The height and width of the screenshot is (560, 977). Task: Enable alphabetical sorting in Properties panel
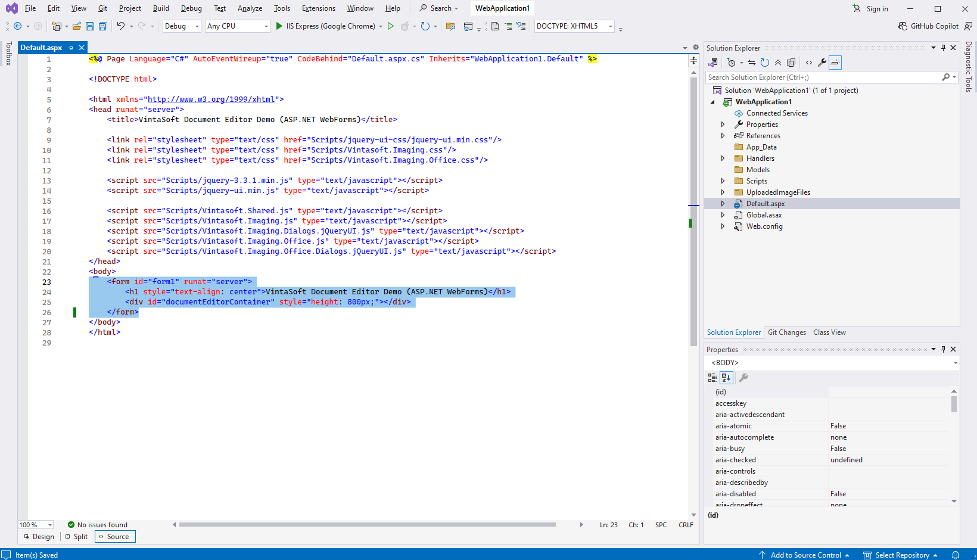click(x=726, y=378)
